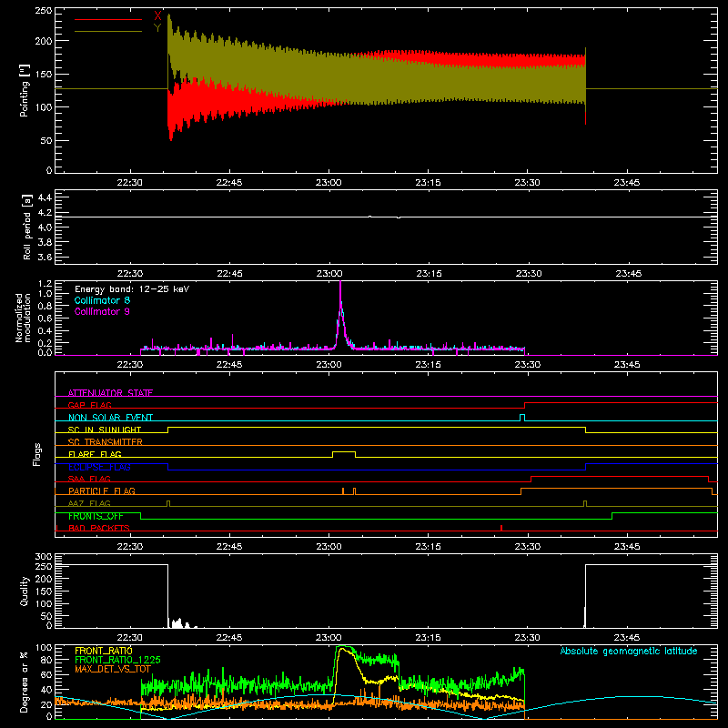Click the red BAD_PACKETS tick before 23:30
Image resolution: width=728 pixels, height=728 pixels.
pos(501,528)
